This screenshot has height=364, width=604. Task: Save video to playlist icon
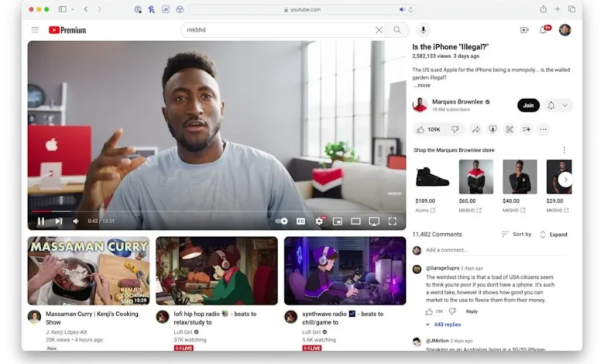(527, 129)
